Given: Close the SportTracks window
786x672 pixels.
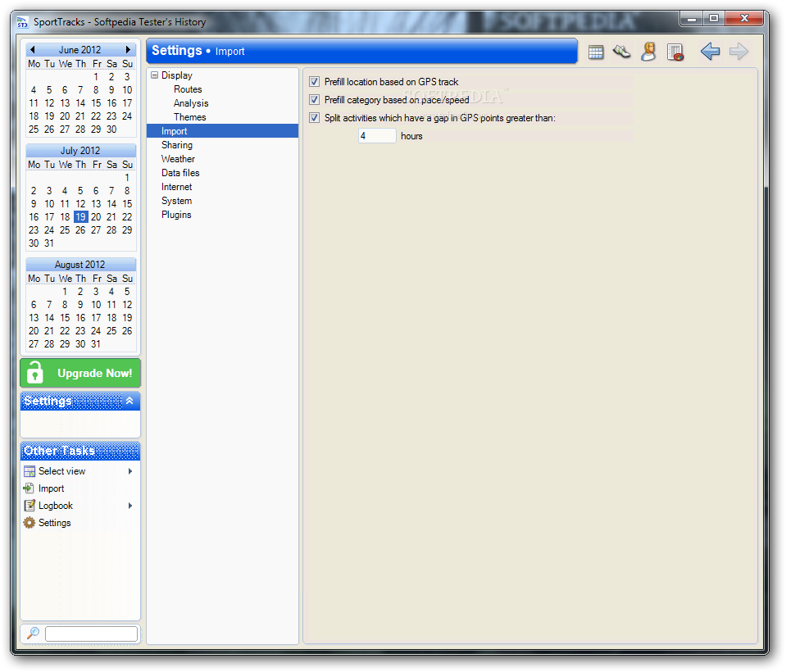Looking at the screenshot, I should pos(744,19).
